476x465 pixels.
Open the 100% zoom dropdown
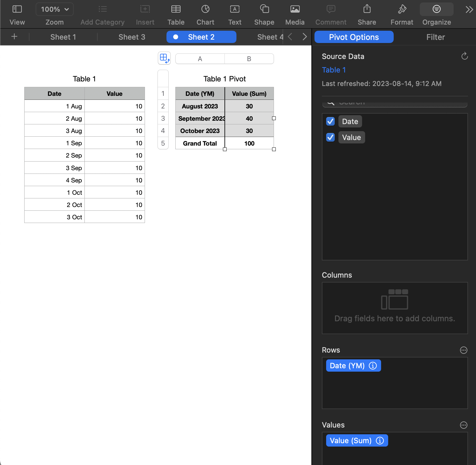(x=55, y=9)
